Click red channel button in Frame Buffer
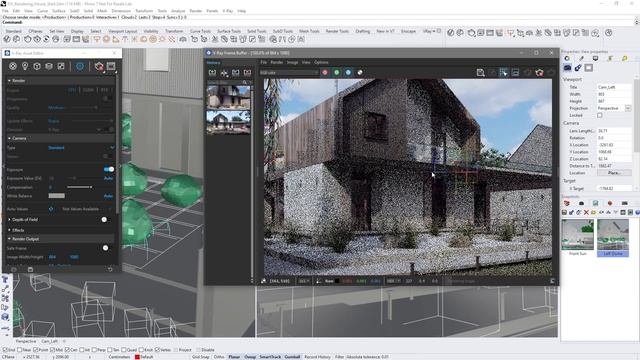Screen dimensions: 640x360 coord(325,72)
